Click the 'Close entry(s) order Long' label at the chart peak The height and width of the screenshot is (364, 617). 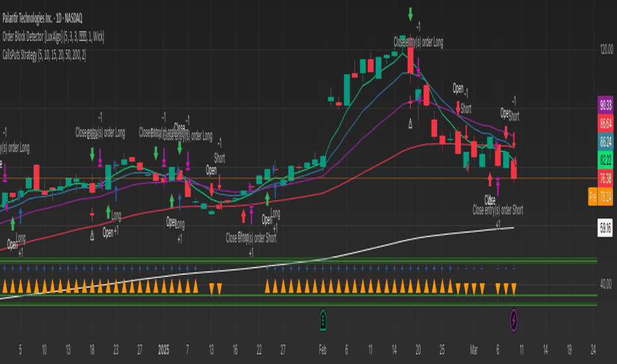coord(418,42)
